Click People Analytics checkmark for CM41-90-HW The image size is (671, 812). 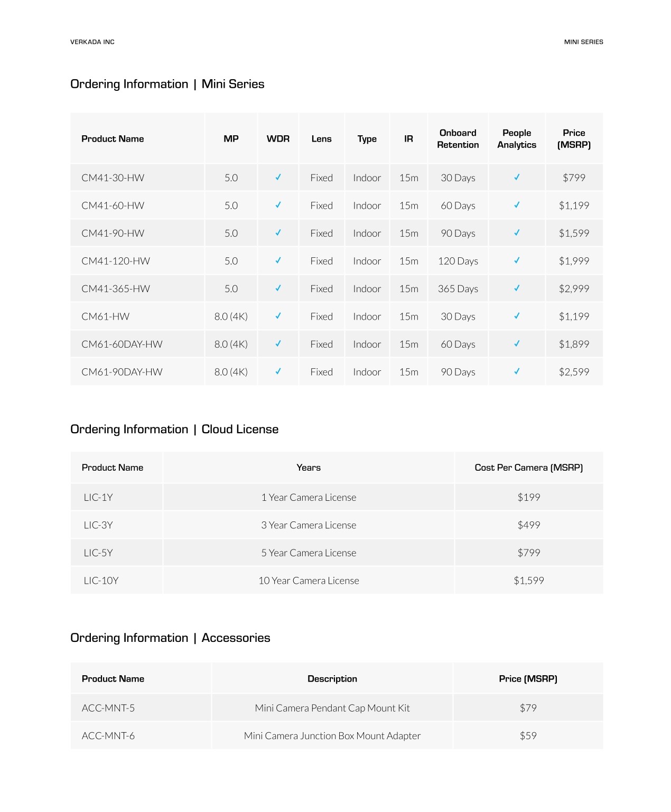[517, 233]
